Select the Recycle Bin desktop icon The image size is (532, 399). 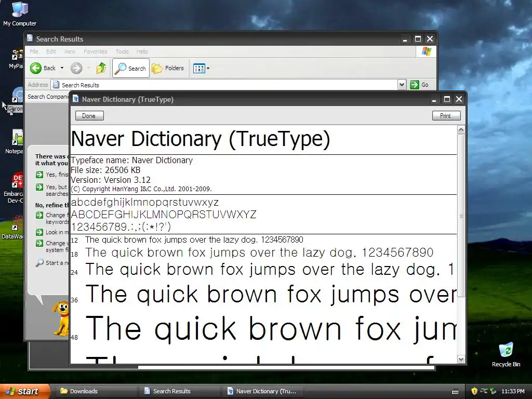click(506, 355)
